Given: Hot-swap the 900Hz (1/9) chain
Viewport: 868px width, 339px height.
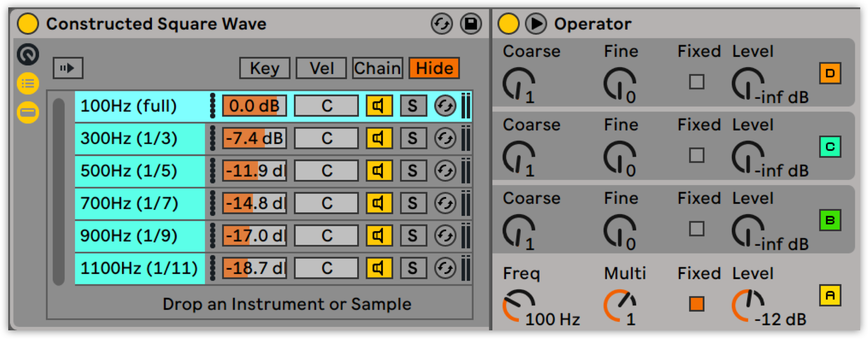Looking at the screenshot, I should click(445, 236).
